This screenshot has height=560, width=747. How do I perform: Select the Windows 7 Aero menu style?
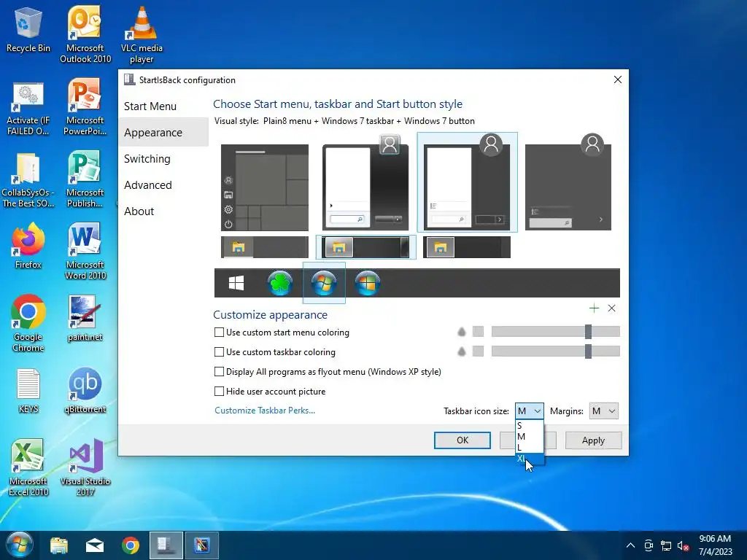pos(365,183)
